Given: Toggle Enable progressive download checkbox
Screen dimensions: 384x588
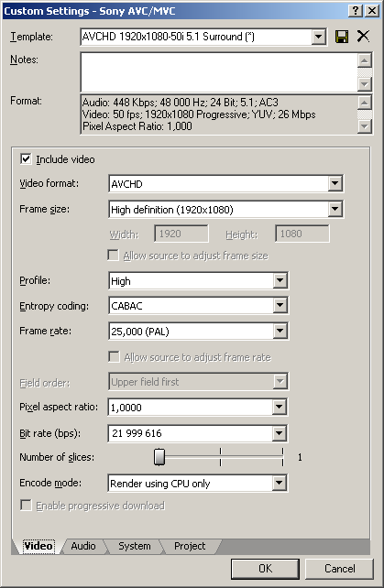Looking at the screenshot, I should coord(26,506).
